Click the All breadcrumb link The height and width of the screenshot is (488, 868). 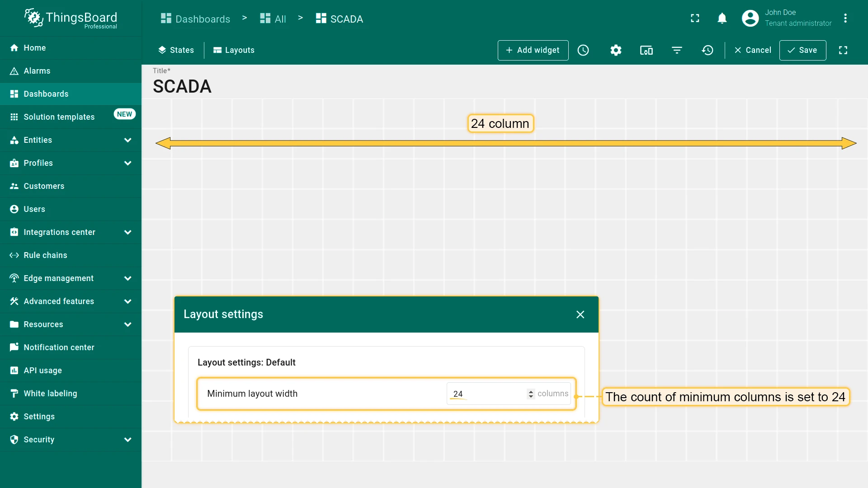pyautogui.click(x=273, y=19)
